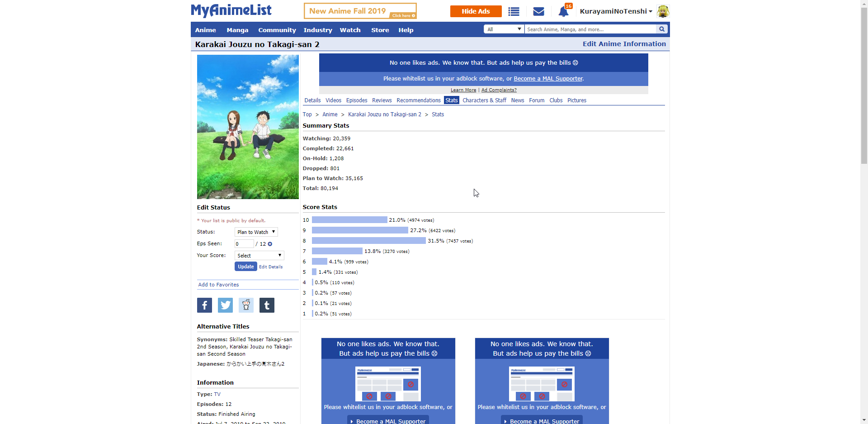Click the anime cover image thumbnail
The height and width of the screenshot is (424, 868).
tap(248, 127)
